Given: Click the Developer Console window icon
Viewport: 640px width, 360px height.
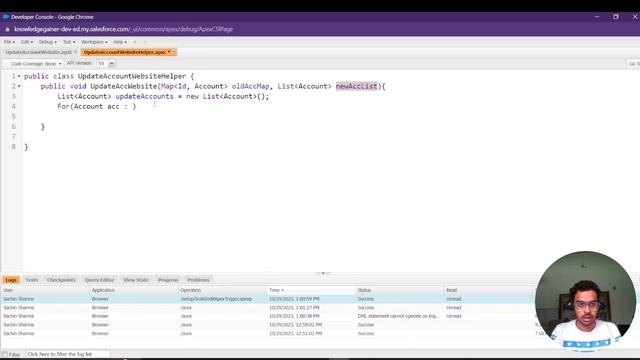Looking at the screenshot, I should tap(6, 17).
